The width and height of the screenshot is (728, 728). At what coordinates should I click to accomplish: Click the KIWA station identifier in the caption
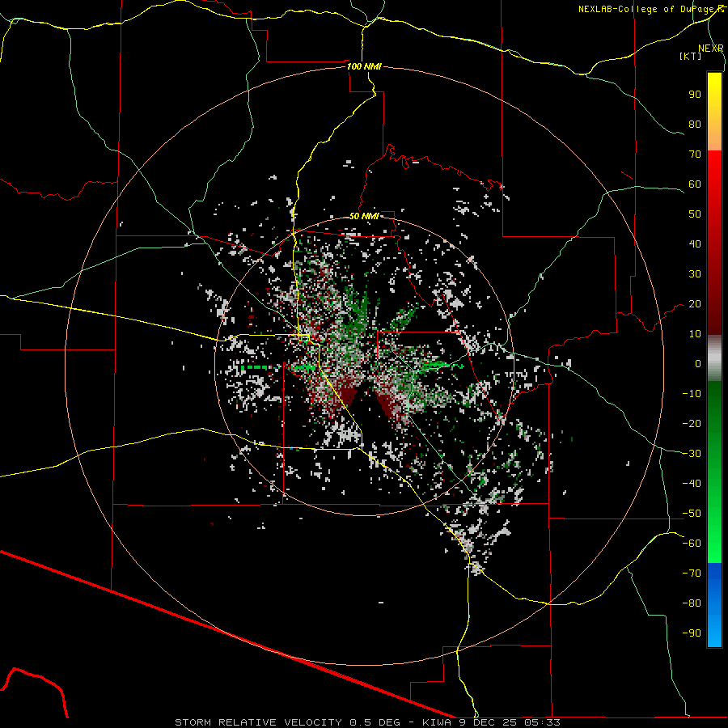[437, 722]
